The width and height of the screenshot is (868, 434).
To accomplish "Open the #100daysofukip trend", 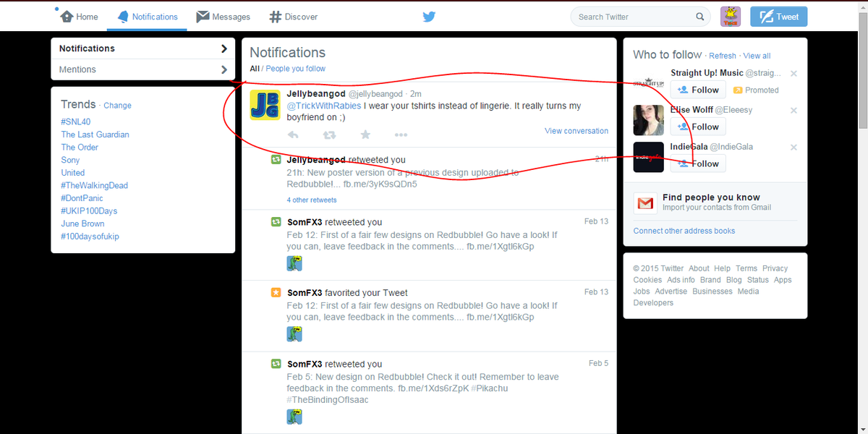I will point(90,237).
